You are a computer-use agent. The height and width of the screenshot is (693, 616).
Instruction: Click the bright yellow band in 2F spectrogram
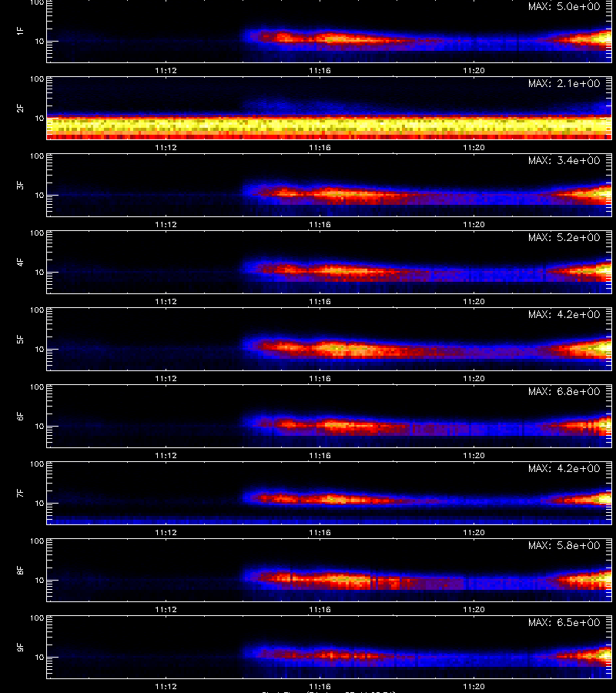click(x=330, y=126)
